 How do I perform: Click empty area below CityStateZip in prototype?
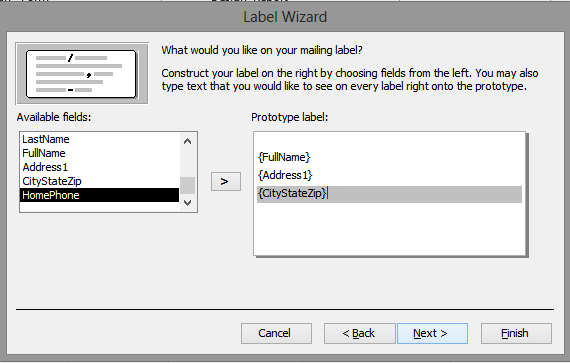(389, 229)
